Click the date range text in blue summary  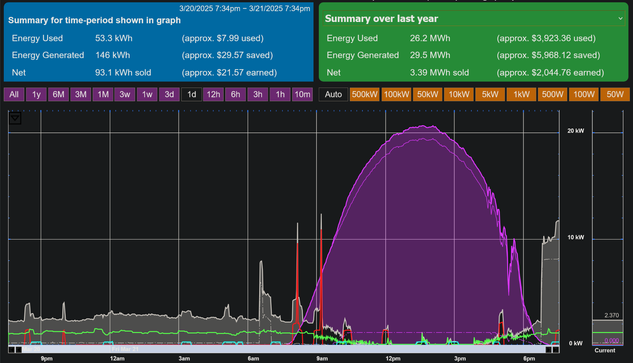tap(245, 8)
